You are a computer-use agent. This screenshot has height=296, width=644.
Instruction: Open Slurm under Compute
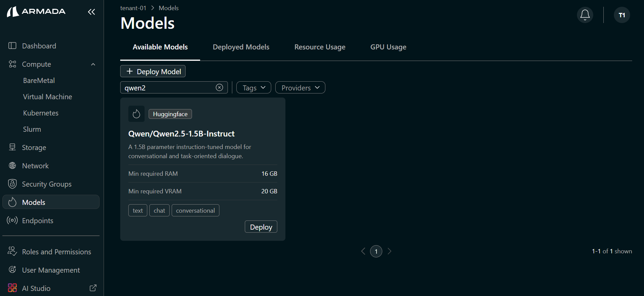point(32,129)
